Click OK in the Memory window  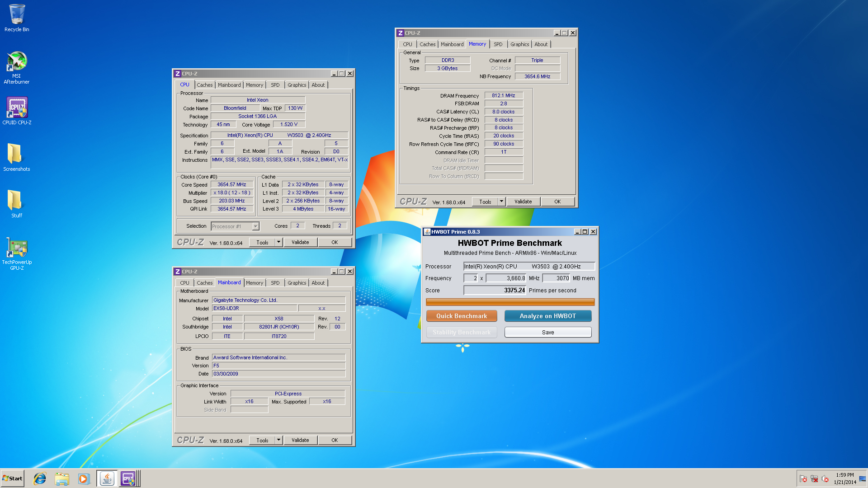pyautogui.click(x=557, y=202)
